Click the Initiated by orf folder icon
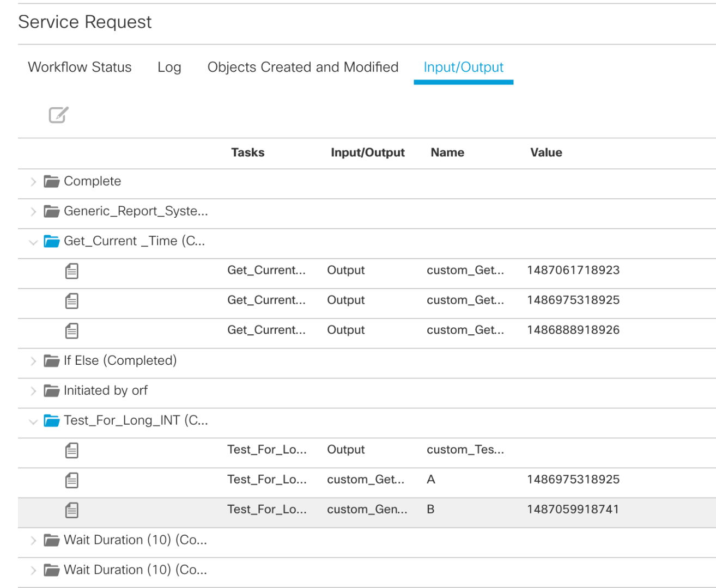Image resolution: width=716 pixels, height=588 pixels. pyautogui.click(x=52, y=390)
